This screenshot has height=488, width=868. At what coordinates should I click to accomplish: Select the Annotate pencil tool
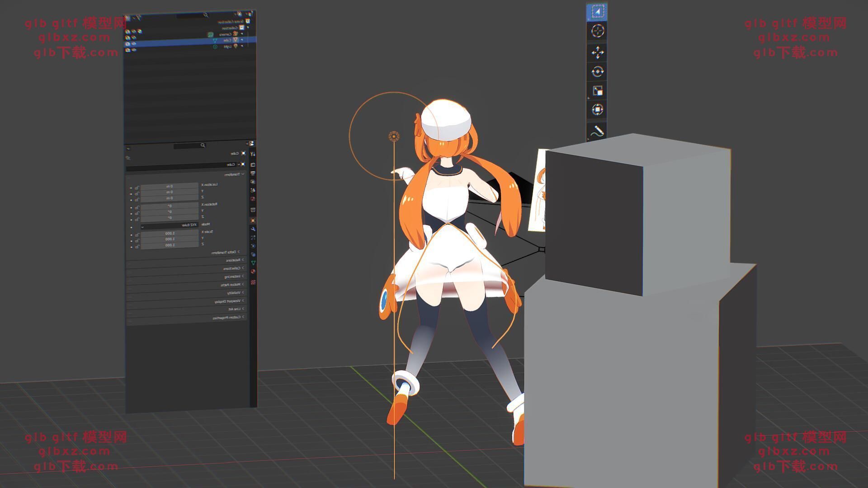[x=597, y=131]
